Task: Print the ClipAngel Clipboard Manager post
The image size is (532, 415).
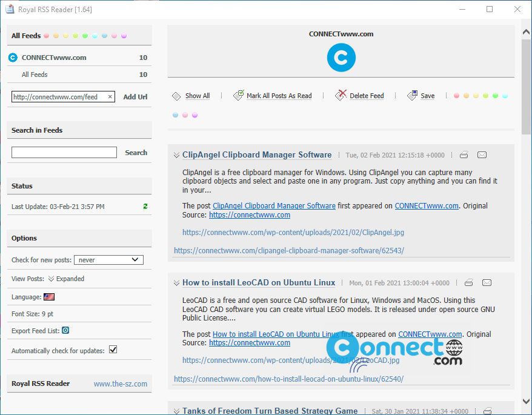Action: pos(464,155)
